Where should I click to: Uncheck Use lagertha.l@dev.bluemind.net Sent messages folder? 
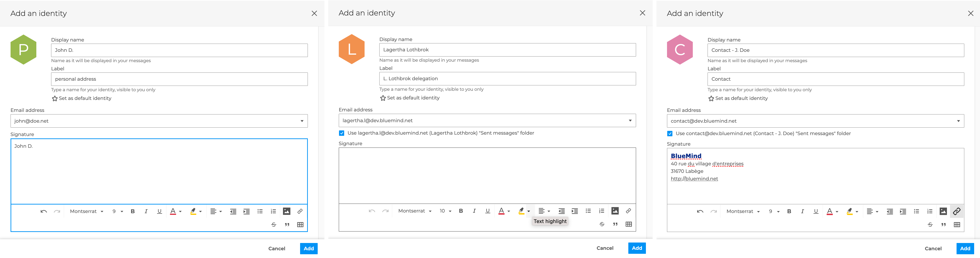pyautogui.click(x=342, y=133)
